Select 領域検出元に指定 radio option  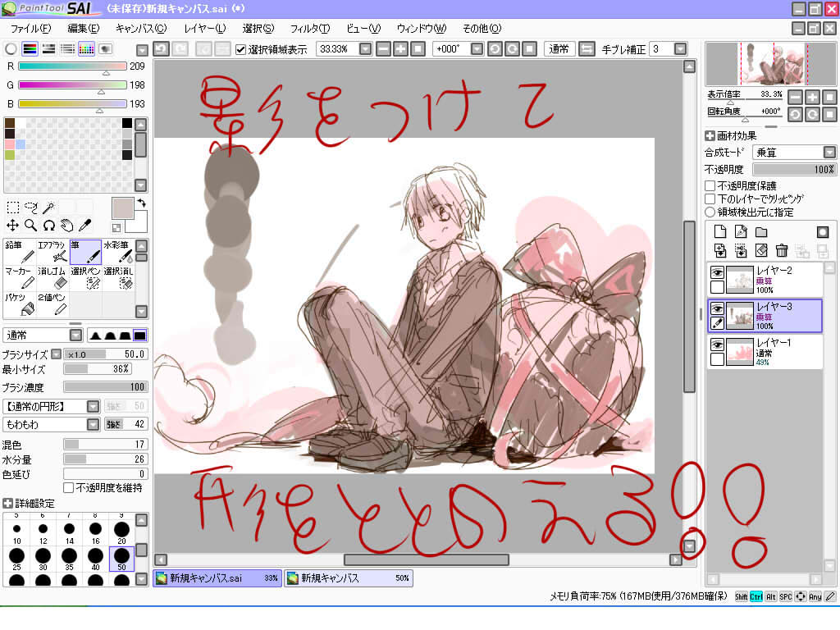(710, 212)
